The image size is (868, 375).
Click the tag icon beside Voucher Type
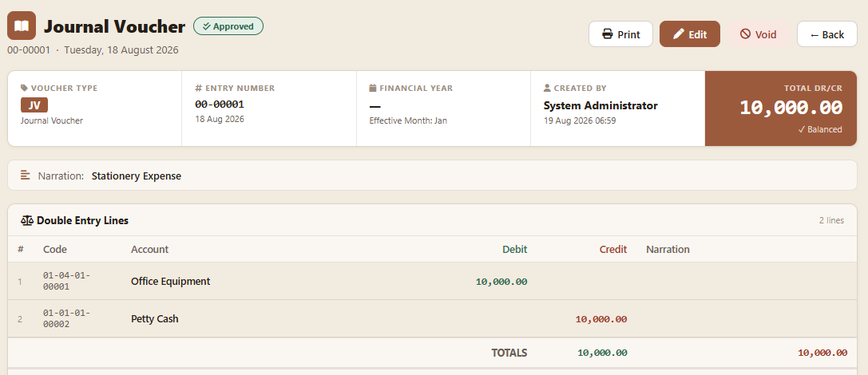pos(24,88)
